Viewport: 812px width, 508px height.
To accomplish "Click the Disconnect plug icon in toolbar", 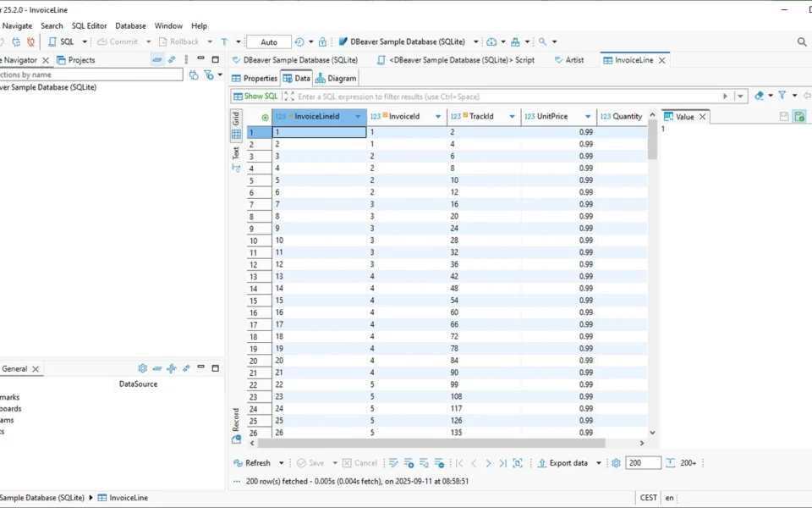I will tap(30, 41).
